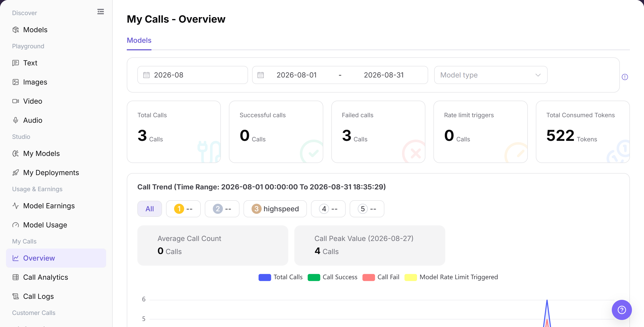Toggle Call Success legend swatch
Screen dimensions: 644x327
point(314,277)
